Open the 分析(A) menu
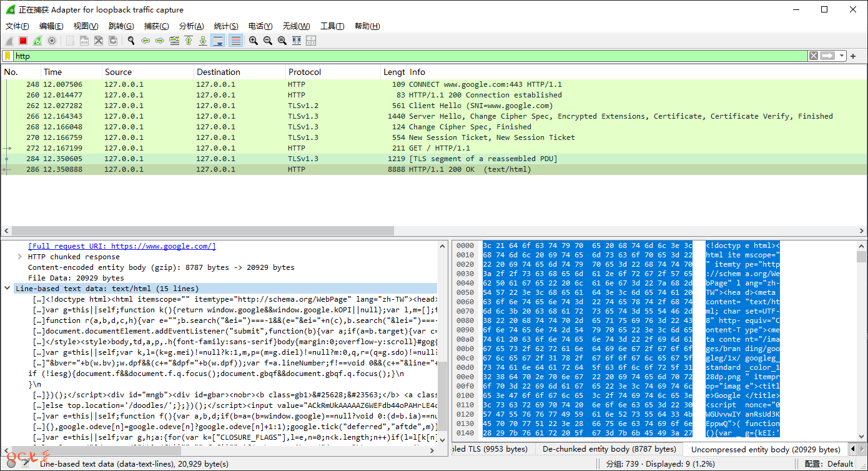This screenshot has height=471, width=868. click(x=191, y=26)
